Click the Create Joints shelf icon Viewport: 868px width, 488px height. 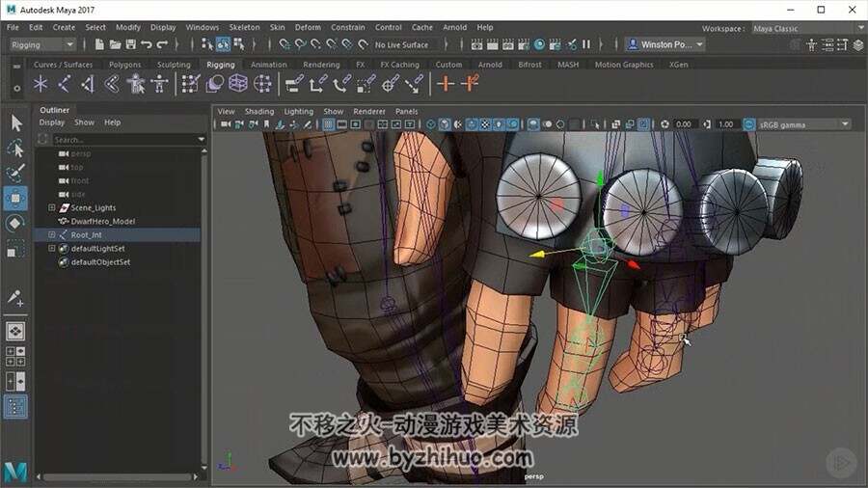65,84
